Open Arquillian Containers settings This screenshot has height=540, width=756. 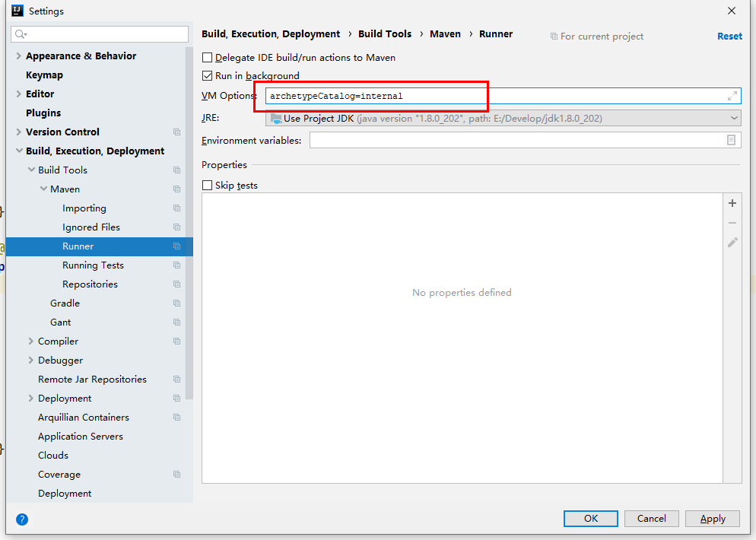click(x=84, y=418)
